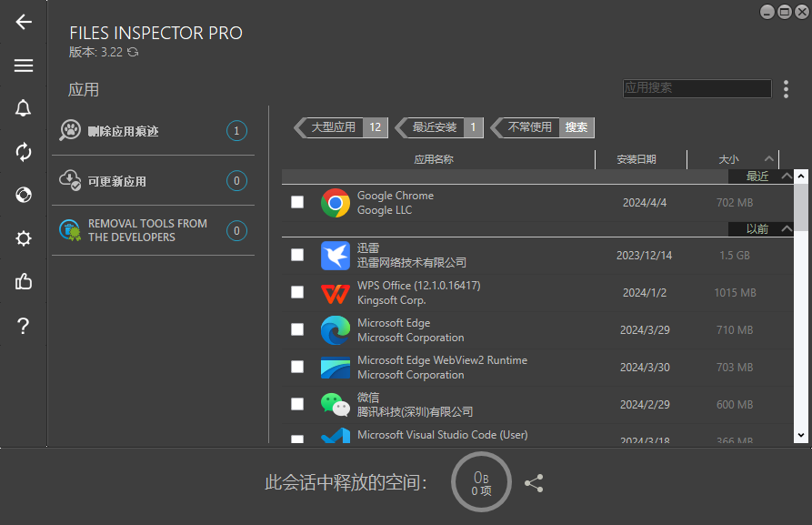Image resolution: width=812 pixels, height=525 pixels.
Task: Click the version update refresh icon
Action: click(133, 53)
